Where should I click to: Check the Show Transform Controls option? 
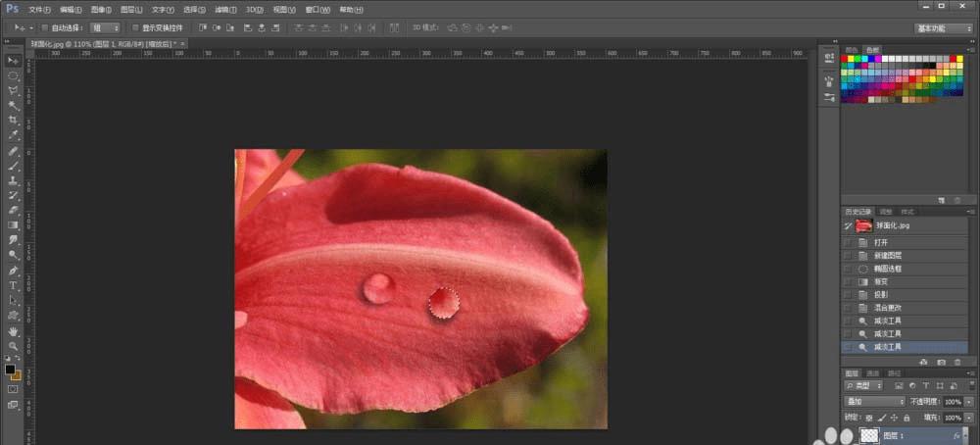point(135,28)
